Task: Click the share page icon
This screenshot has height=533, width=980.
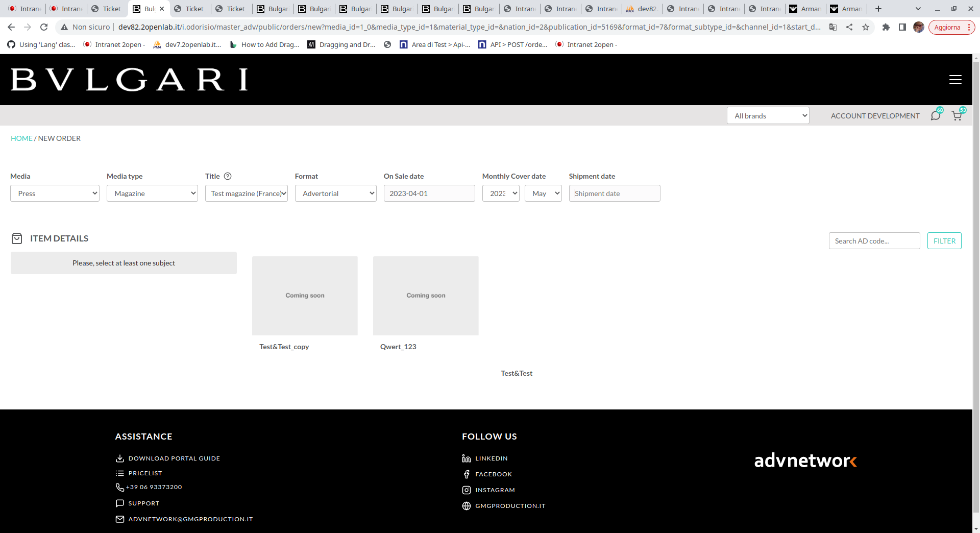Action: tap(849, 27)
